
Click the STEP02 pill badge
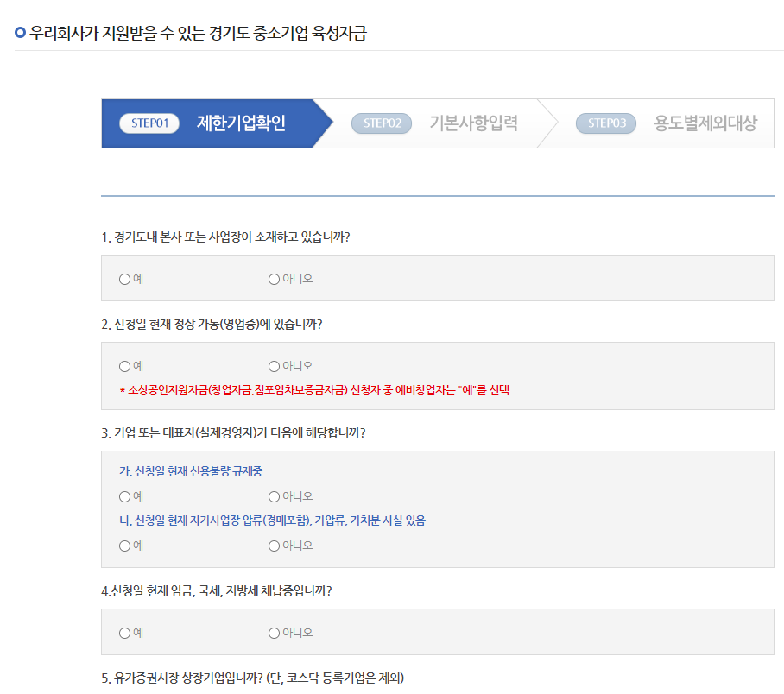pos(382,123)
